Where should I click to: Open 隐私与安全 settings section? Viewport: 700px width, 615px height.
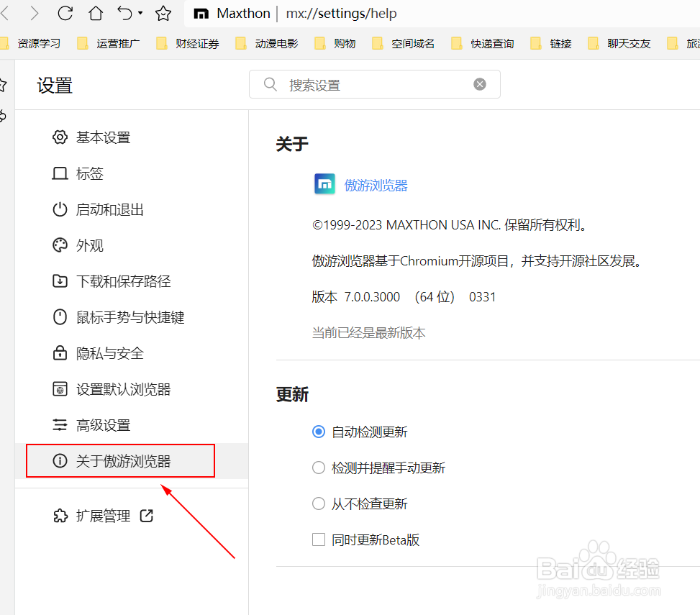110,353
